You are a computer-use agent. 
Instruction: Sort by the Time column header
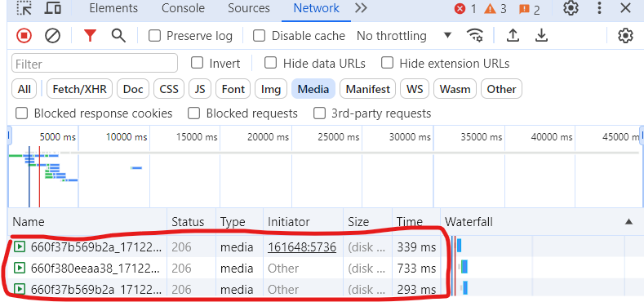pyautogui.click(x=416, y=222)
